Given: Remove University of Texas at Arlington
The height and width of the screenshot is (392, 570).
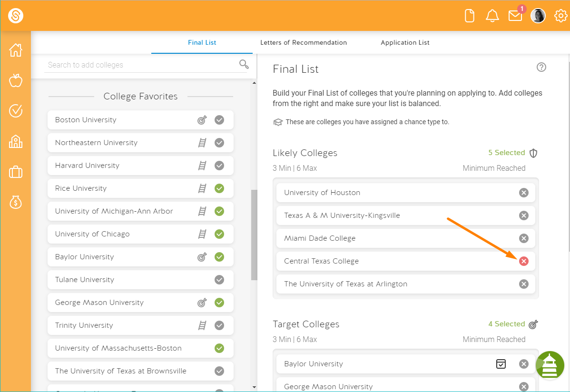Looking at the screenshot, I should click(523, 284).
